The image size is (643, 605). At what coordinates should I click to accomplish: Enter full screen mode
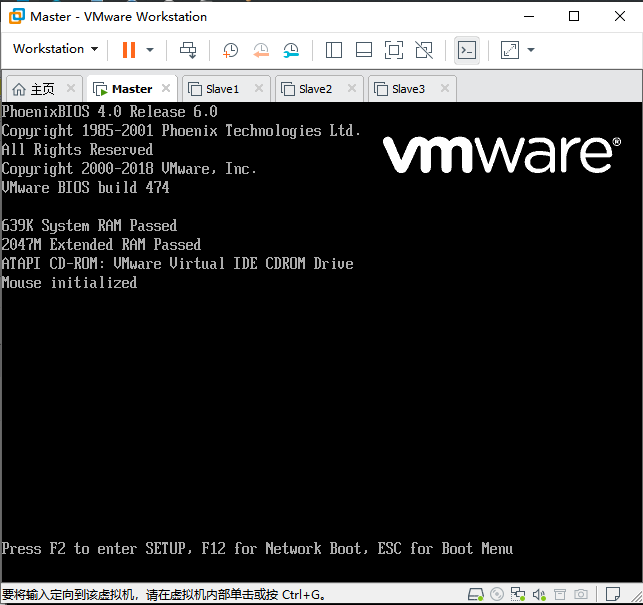coord(394,50)
